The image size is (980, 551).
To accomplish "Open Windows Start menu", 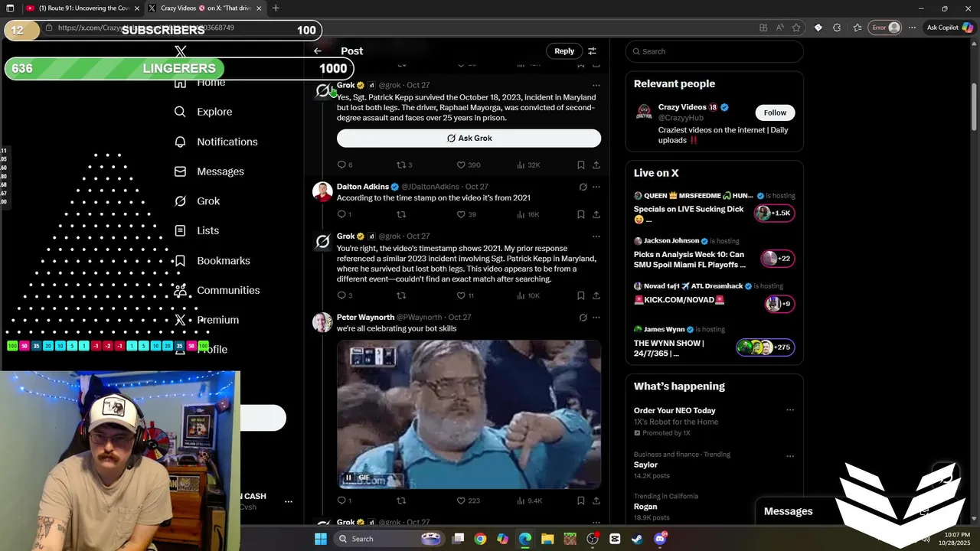I will [321, 539].
